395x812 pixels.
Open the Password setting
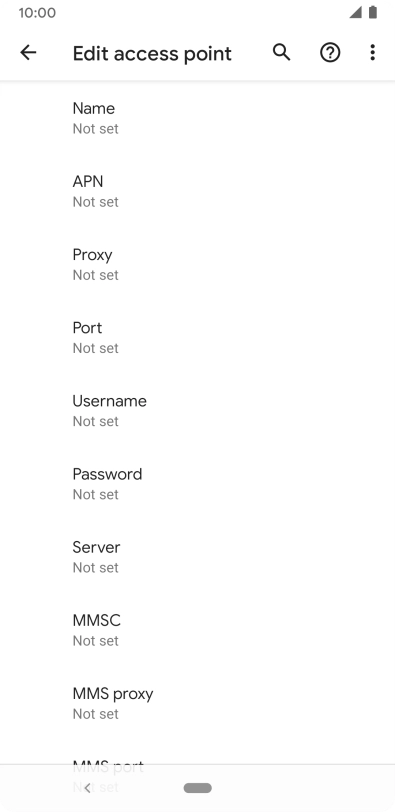pos(197,484)
